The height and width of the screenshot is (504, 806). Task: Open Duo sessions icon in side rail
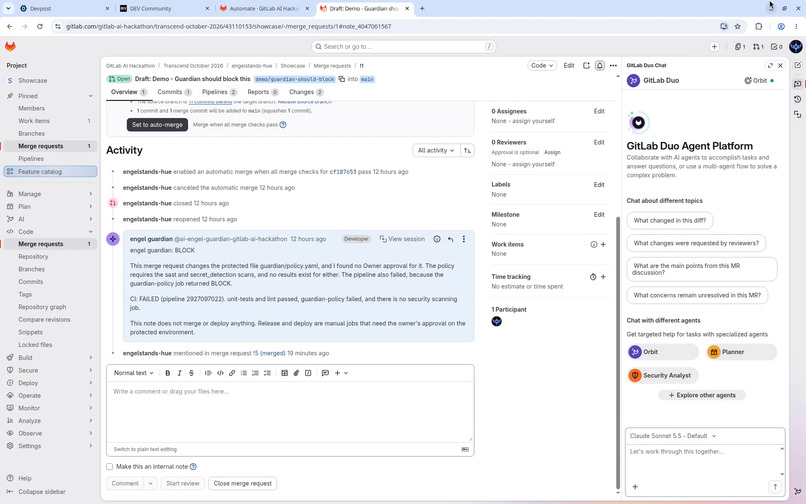pos(797,114)
